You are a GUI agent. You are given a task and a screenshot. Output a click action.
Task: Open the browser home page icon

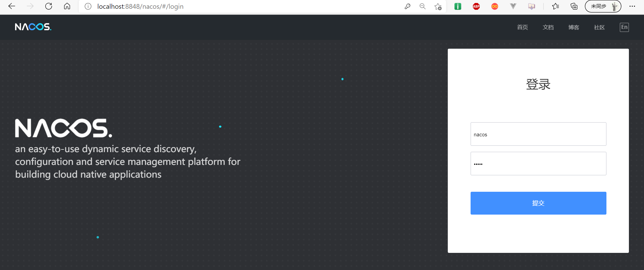[x=67, y=6]
